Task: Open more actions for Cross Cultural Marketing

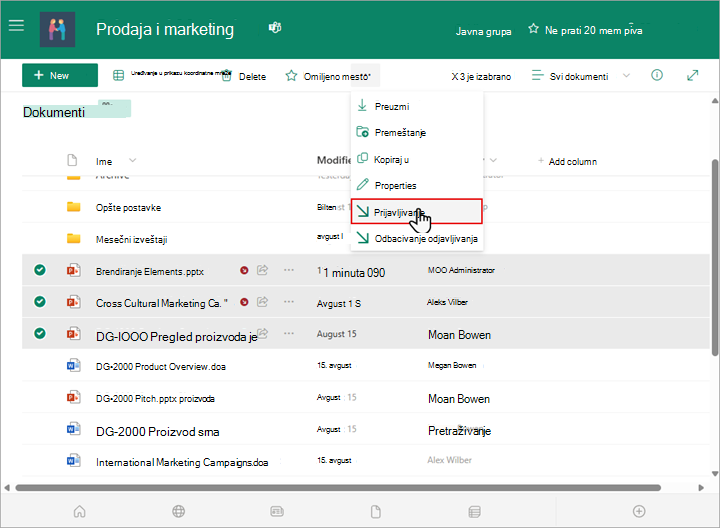Action: [289, 302]
